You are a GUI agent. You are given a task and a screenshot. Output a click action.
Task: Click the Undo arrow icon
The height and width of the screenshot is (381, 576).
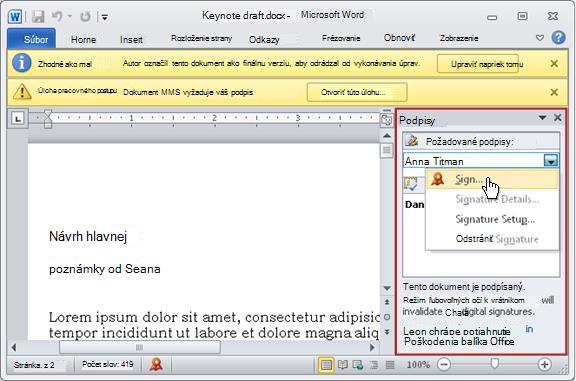(57, 17)
